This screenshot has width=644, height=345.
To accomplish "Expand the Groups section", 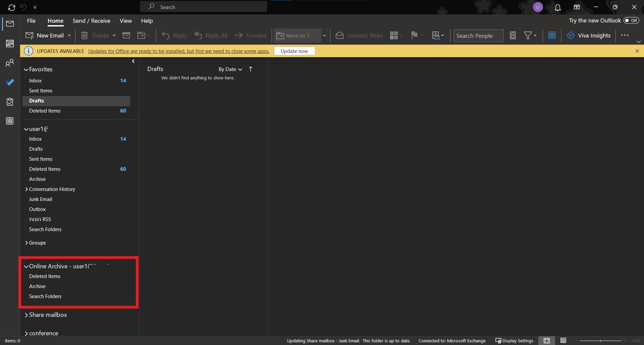I will pyautogui.click(x=26, y=243).
